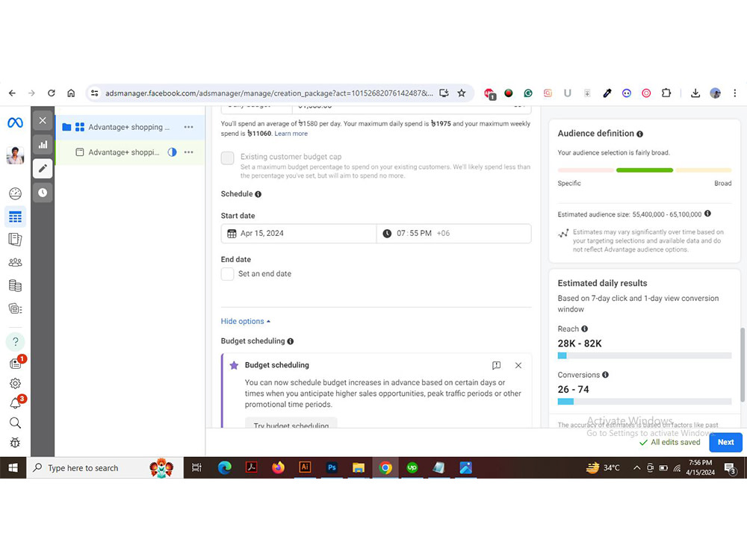The height and width of the screenshot is (560, 747).
Task: Select the Advantage+ shopping campaign folder row
Action: (130, 127)
